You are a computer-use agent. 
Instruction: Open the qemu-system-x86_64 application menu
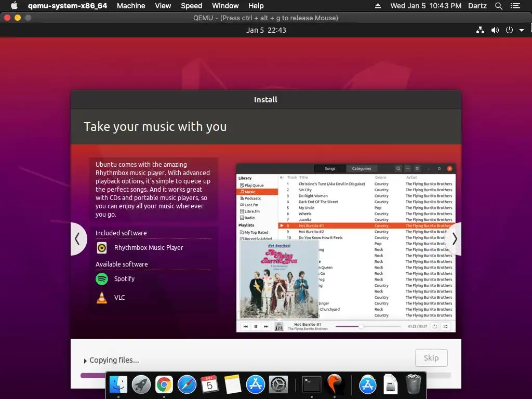(68, 6)
